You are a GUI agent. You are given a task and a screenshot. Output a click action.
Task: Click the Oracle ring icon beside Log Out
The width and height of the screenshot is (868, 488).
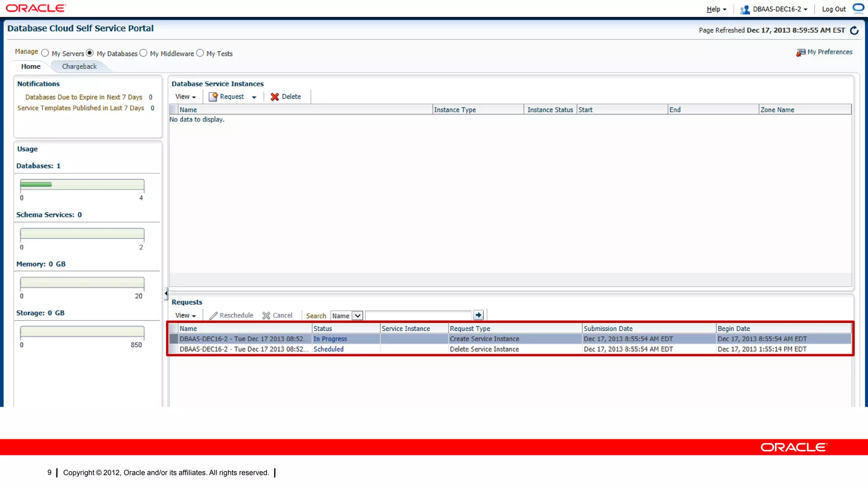[x=858, y=8]
